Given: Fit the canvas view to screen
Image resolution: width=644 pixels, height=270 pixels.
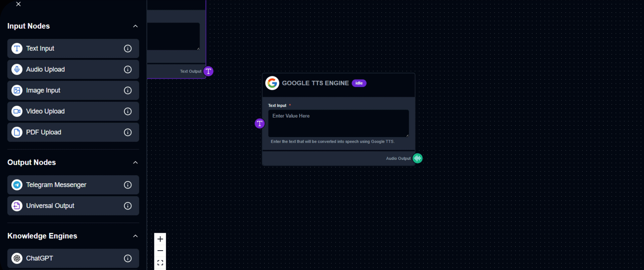Looking at the screenshot, I should tap(160, 263).
